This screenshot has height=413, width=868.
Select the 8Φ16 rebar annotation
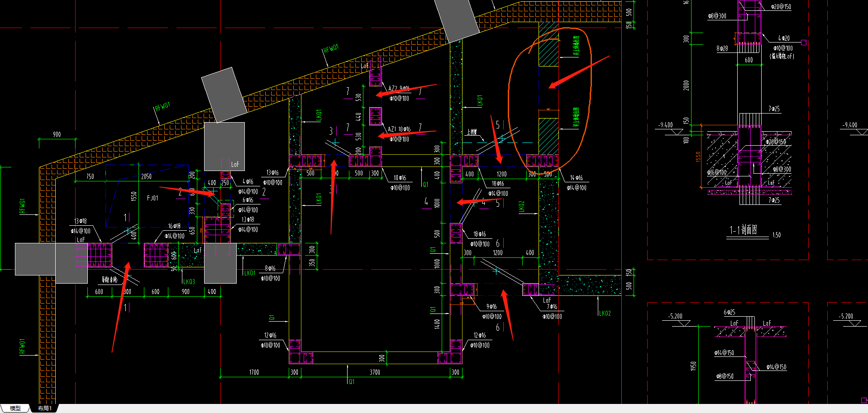coord(270,268)
